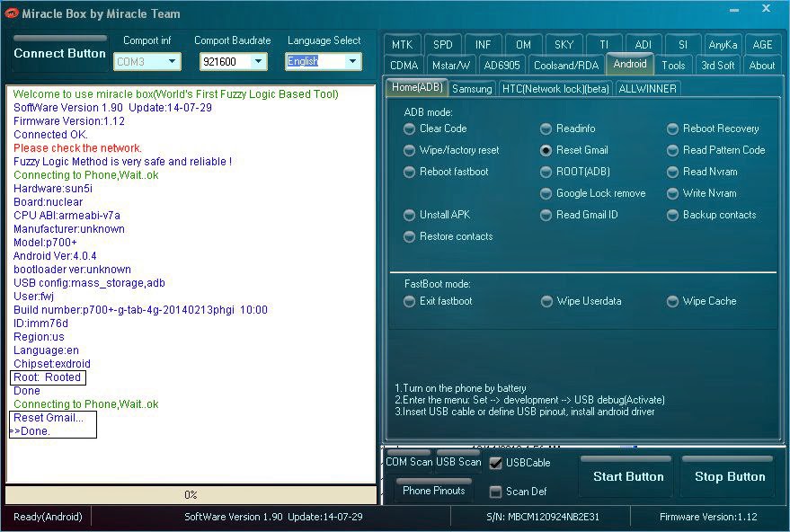Click the Start Button
Screen dimensions: 790x532
(628, 476)
